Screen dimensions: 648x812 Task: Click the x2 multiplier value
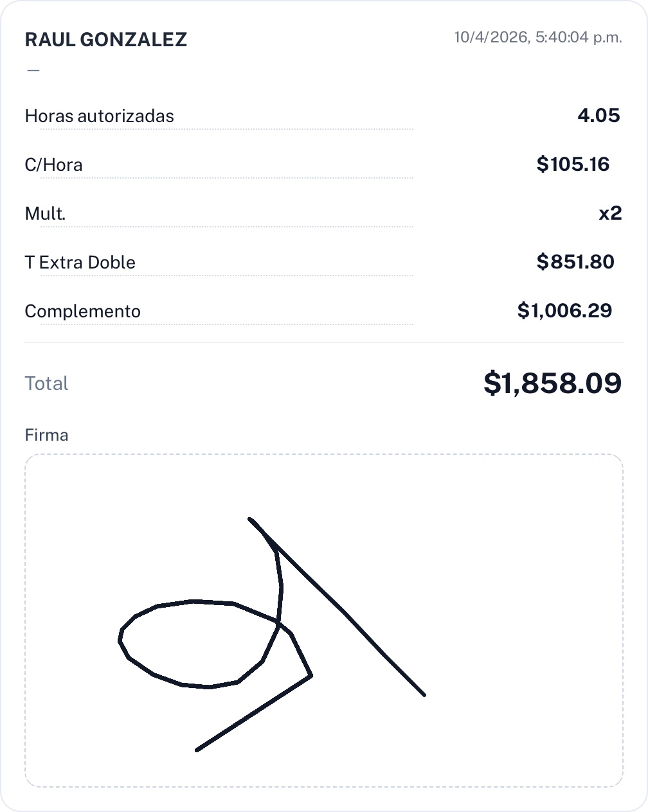tap(610, 213)
